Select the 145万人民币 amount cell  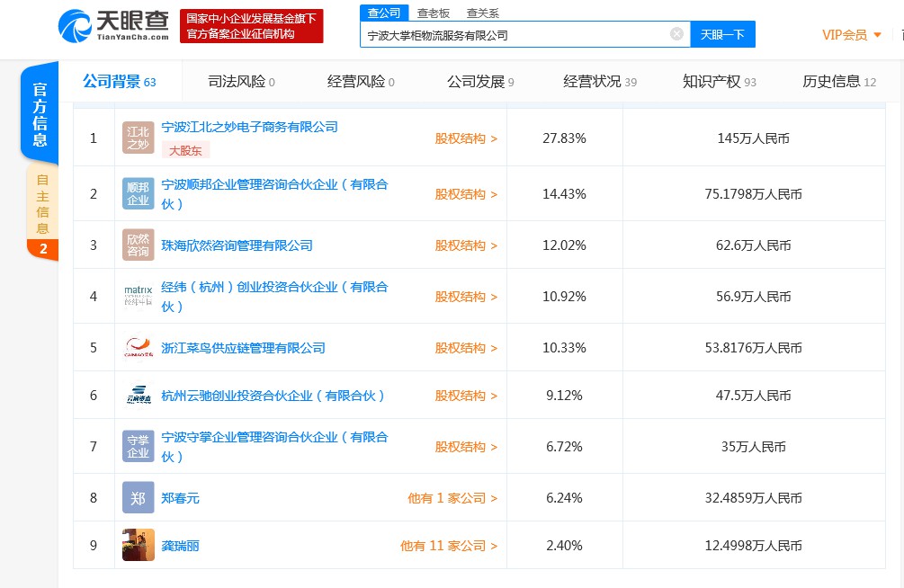(x=754, y=138)
